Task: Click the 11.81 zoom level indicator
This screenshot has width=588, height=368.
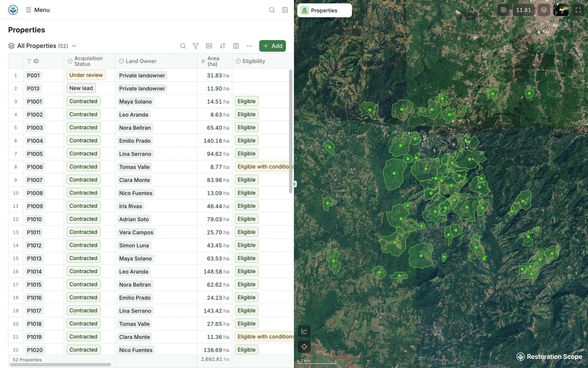Action: coord(523,10)
